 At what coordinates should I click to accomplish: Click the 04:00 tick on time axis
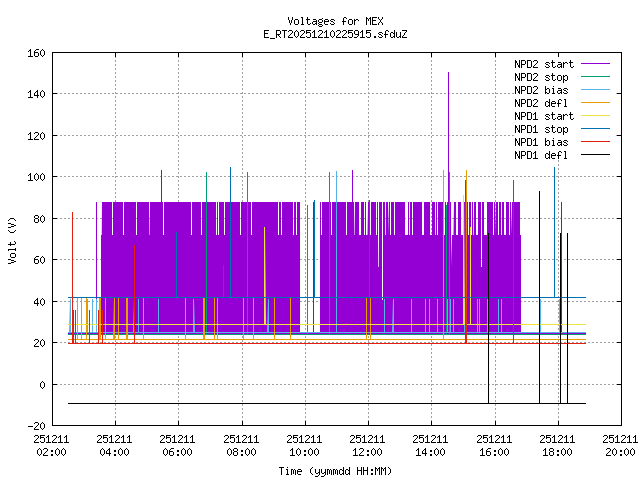coord(114,445)
